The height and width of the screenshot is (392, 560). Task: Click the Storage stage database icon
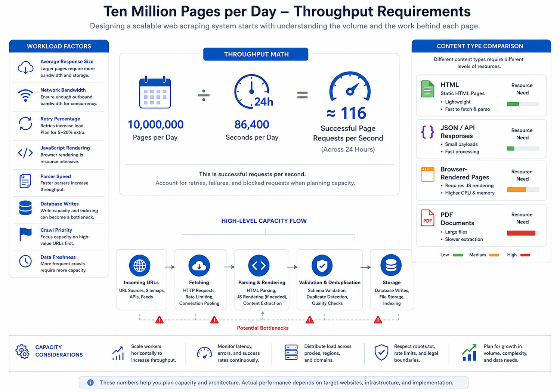pos(391,266)
